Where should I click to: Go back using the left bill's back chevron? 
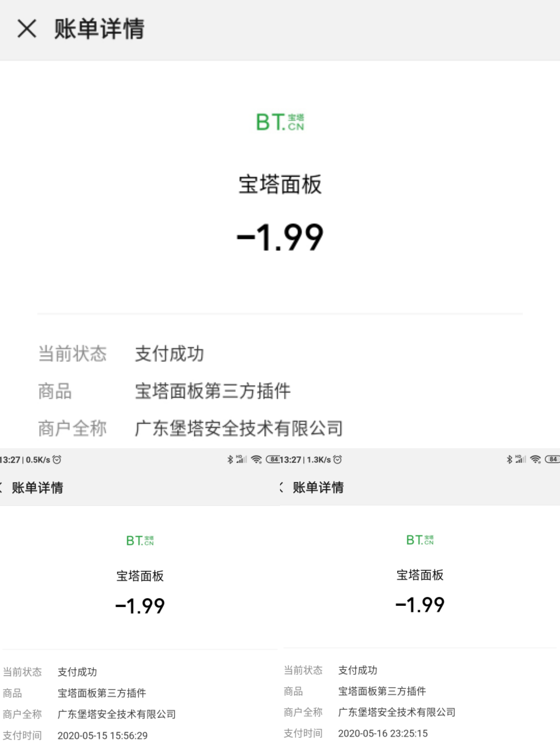tap(1, 487)
